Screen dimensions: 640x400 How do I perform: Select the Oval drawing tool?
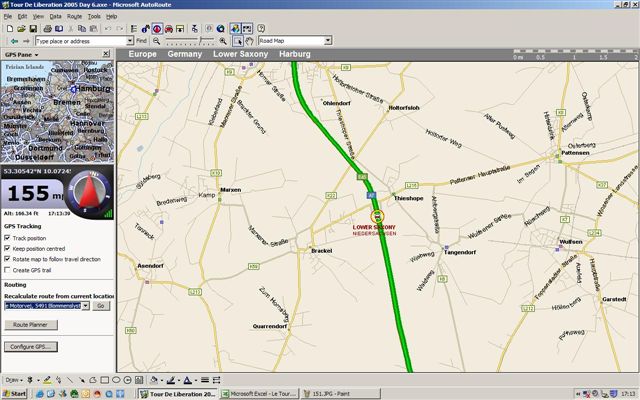[x=116, y=380]
